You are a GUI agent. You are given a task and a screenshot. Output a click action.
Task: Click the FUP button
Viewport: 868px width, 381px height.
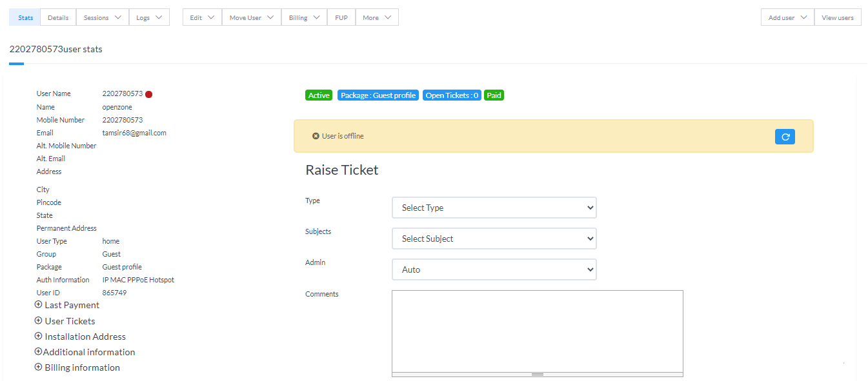[x=341, y=17]
